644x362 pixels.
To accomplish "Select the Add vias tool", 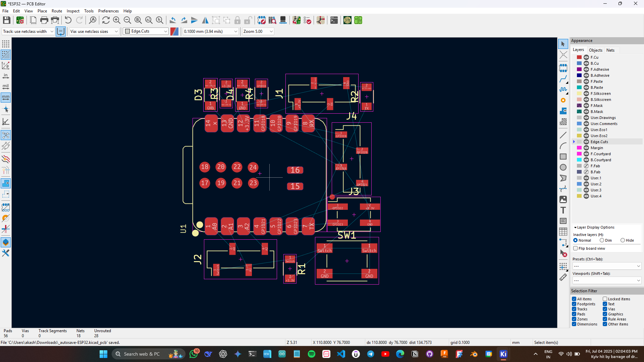I will (x=563, y=100).
